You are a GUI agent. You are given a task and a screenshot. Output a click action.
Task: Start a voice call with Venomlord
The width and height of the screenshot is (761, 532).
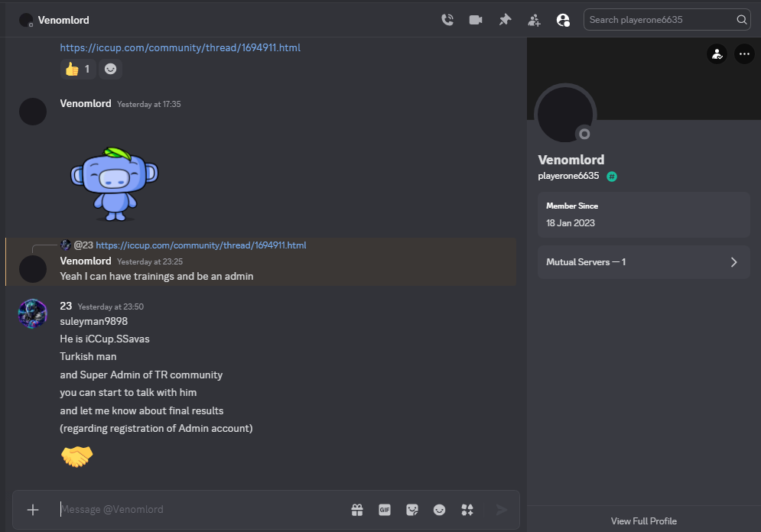[447, 20]
